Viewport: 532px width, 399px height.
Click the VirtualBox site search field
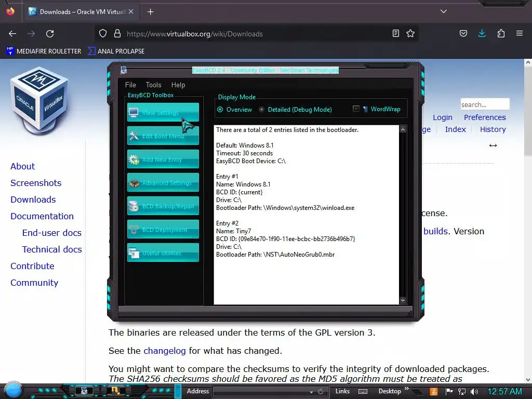point(485,104)
